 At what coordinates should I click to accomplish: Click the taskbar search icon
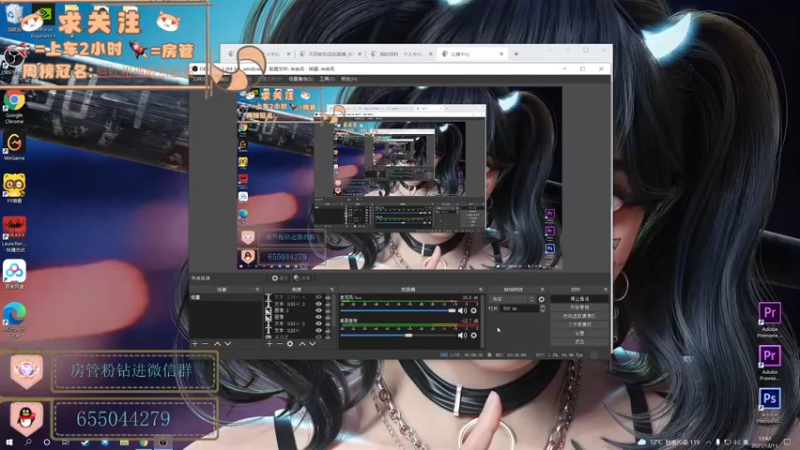[28, 442]
